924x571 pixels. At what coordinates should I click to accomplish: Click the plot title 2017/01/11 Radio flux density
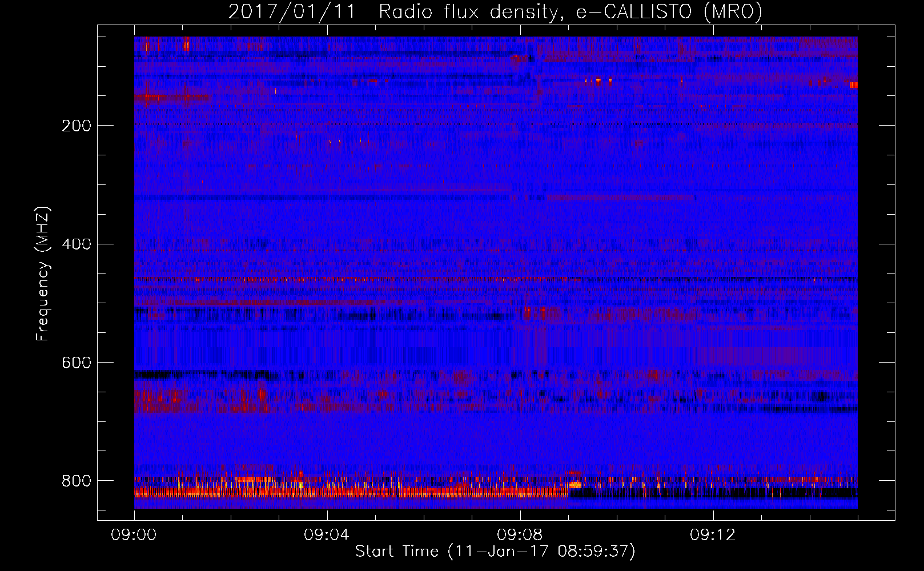click(495, 11)
